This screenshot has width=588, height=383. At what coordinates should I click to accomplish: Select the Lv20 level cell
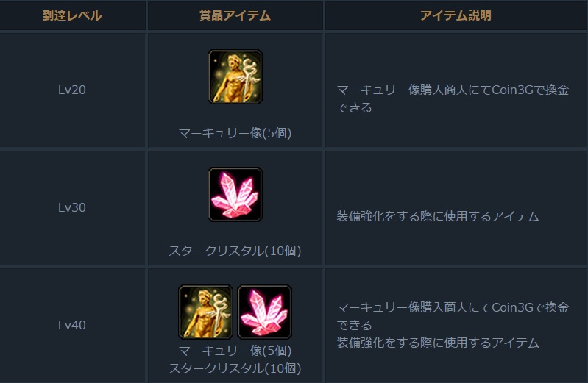click(72, 90)
